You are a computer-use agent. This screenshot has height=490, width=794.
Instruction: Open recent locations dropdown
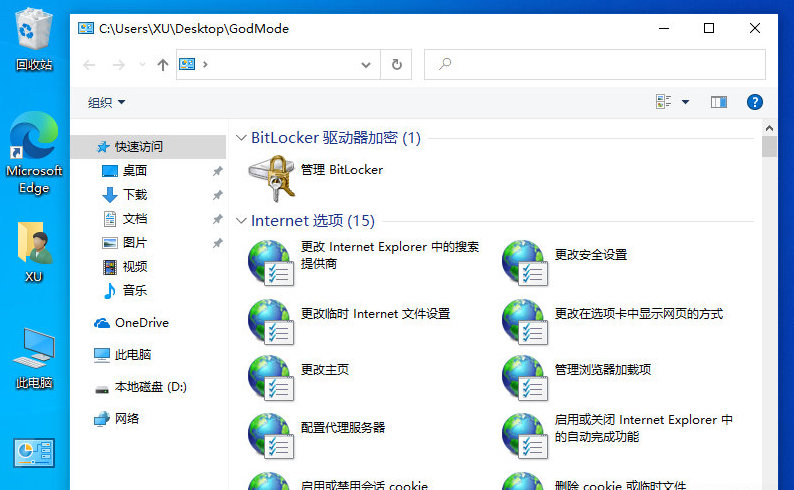point(142,65)
